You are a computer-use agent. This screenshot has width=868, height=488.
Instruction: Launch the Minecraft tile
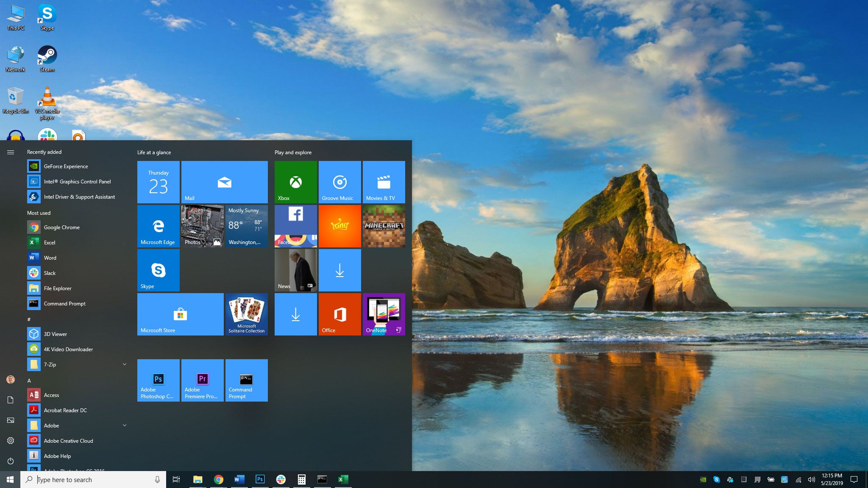[384, 226]
